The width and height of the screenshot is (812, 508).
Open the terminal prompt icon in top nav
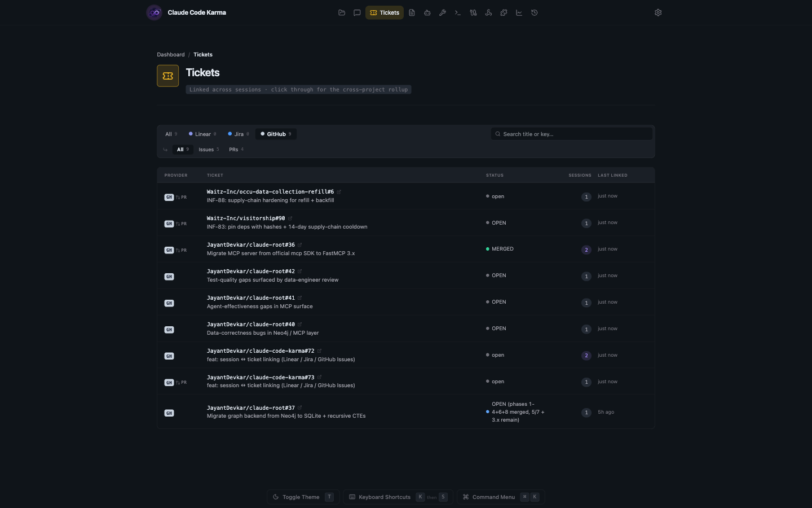click(x=458, y=12)
